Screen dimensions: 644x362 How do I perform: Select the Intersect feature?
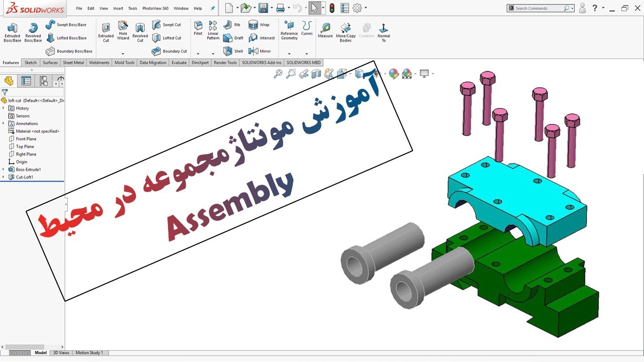(x=262, y=38)
